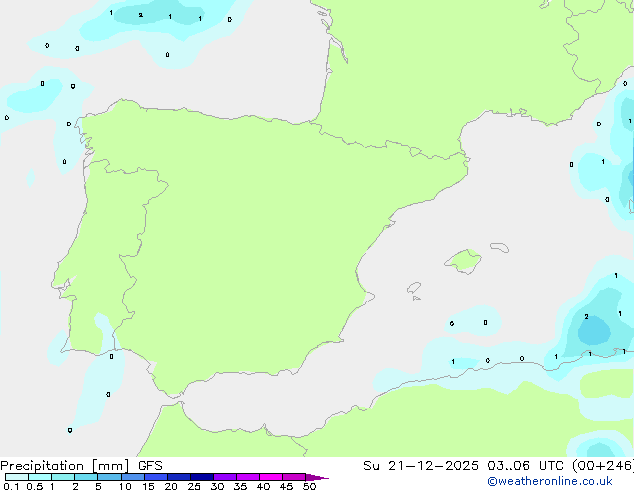Click the "25" label under the legend
The width and height of the screenshot is (634, 490).
click(194, 486)
